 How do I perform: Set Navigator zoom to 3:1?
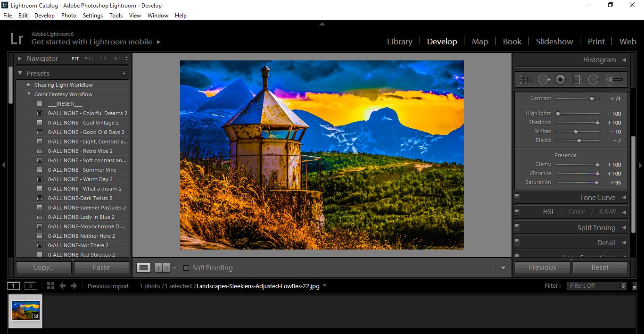(x=117, y=59)
